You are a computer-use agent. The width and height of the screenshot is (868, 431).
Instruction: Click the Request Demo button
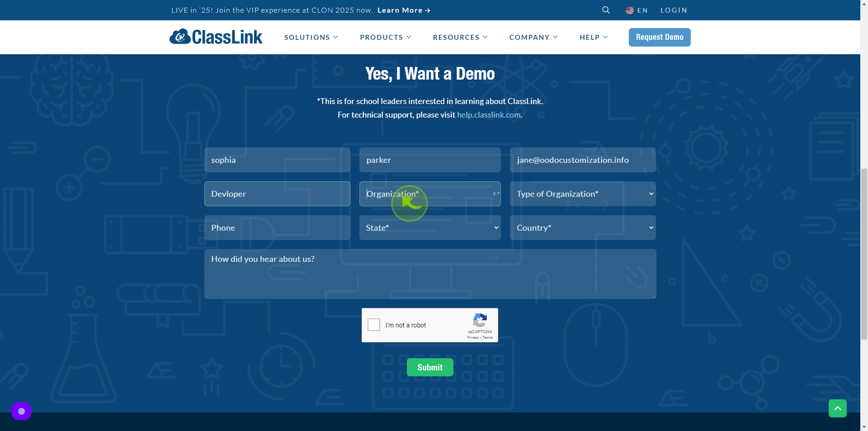(x=660, y=37)
